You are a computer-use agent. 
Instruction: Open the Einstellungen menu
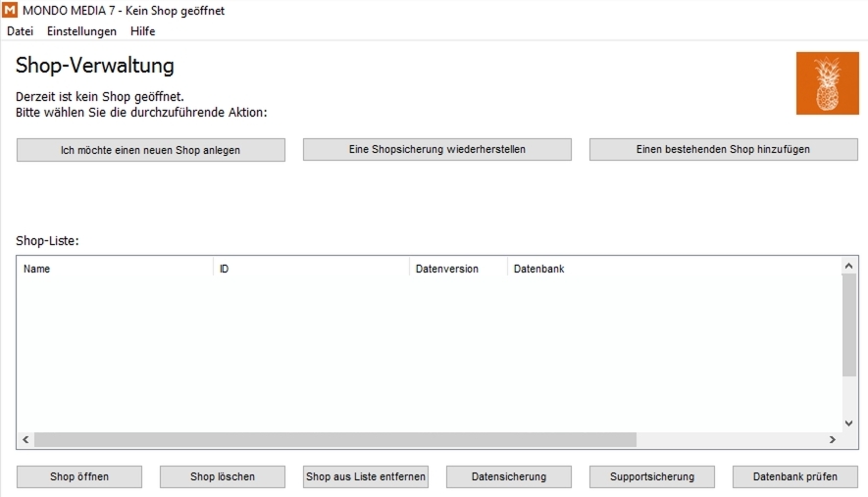[x=81, y=31]
